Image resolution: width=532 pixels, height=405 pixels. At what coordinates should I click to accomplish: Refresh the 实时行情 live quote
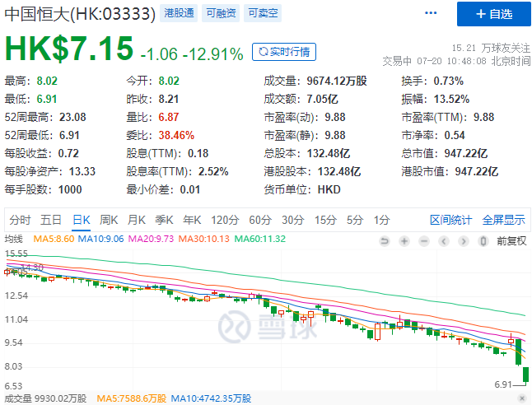click(284, 52)
